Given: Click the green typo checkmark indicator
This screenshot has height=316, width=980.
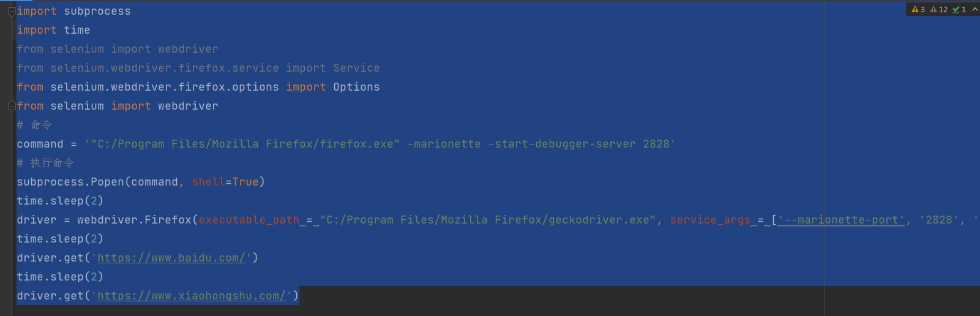Looking at the screenshot, I should [956, 9].
